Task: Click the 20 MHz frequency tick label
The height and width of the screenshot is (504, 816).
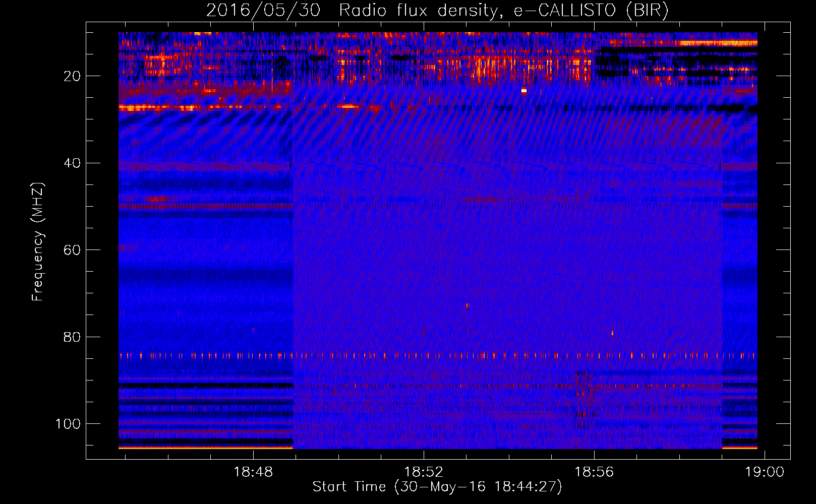Action: pos(72,76)
